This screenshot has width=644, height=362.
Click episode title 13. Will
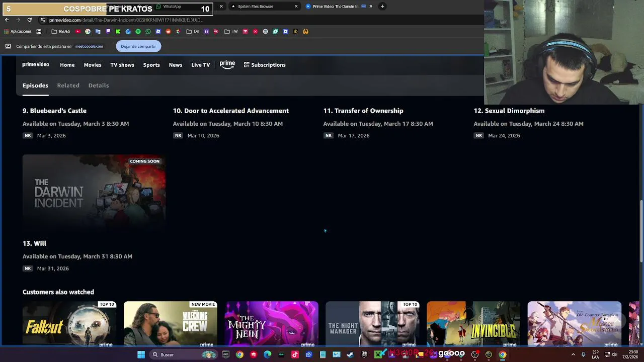(34, 243)
